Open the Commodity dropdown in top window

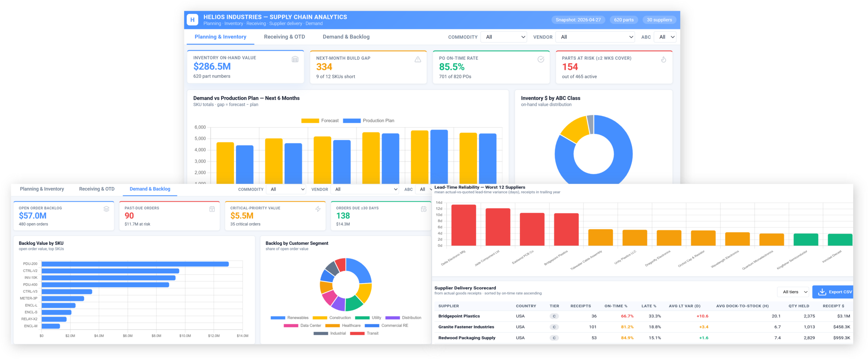tap(504, 37)
